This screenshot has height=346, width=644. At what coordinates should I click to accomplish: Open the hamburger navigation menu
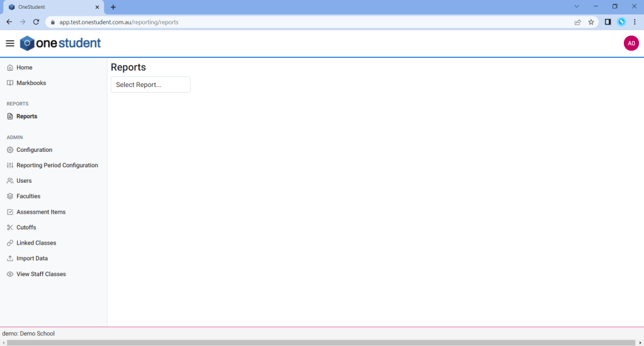click(x=10, y=43)
